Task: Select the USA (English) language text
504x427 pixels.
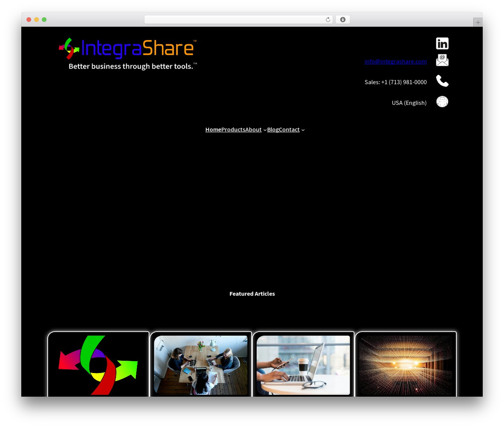Action: coord(409,103)
